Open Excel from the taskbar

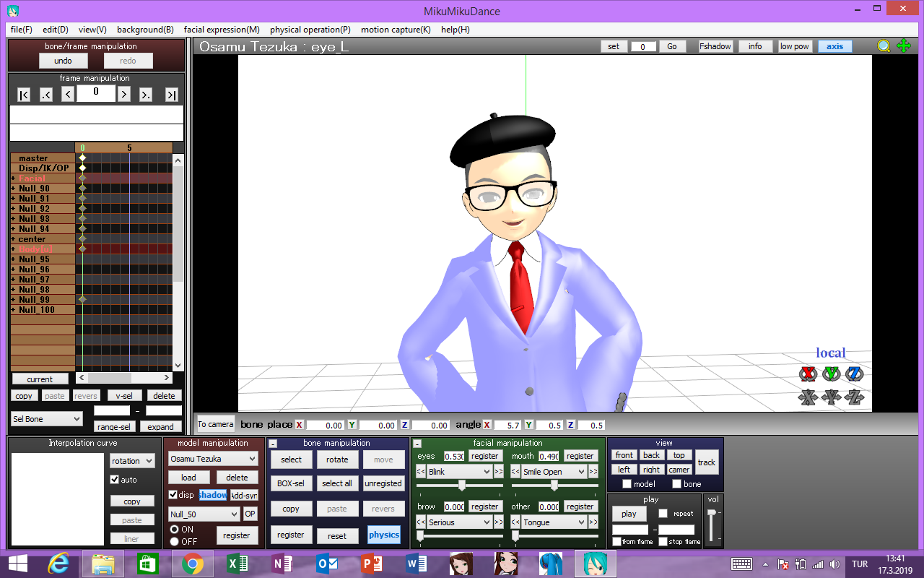point(236,564)
